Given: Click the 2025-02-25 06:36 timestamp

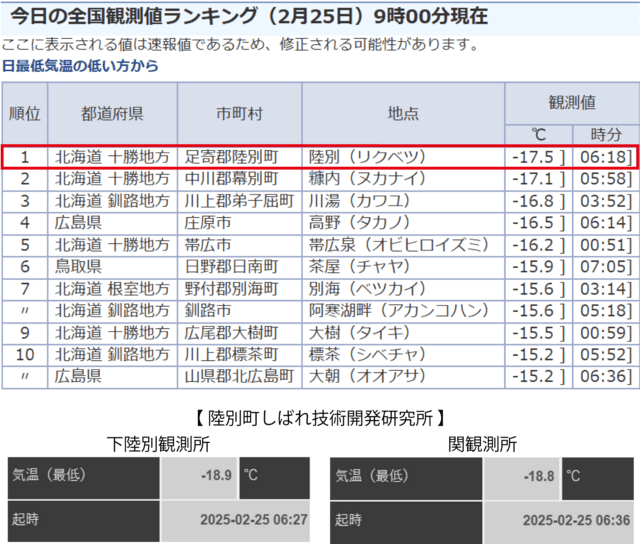Looking at the screenshot, I should [x=576, y=520].
